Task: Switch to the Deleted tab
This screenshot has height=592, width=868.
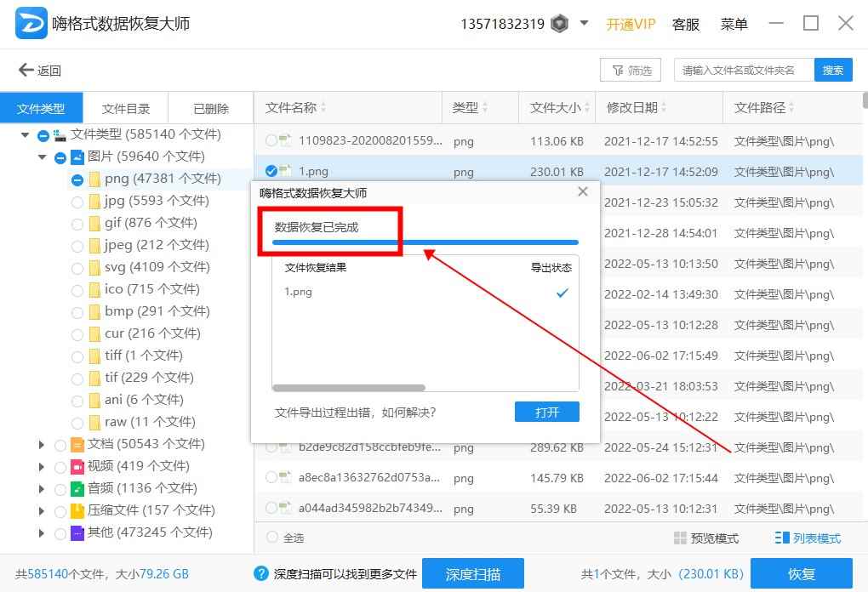Action: (210, 109)
